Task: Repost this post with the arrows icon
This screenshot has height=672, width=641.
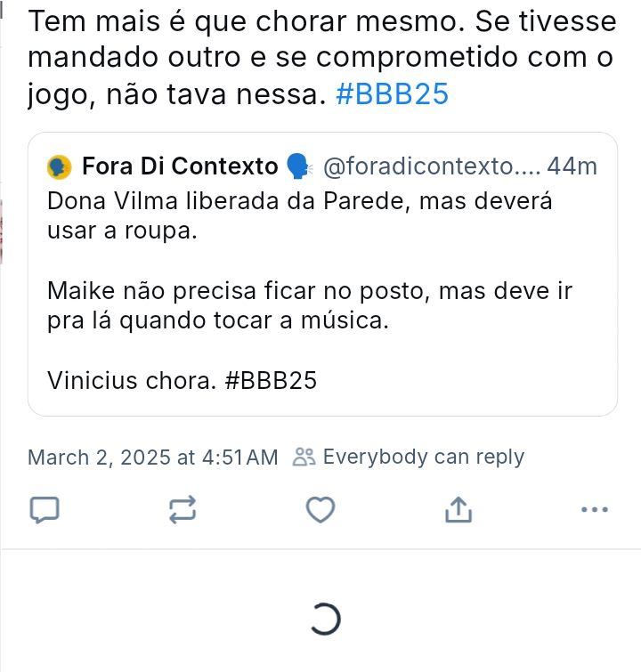Action: 182,509
